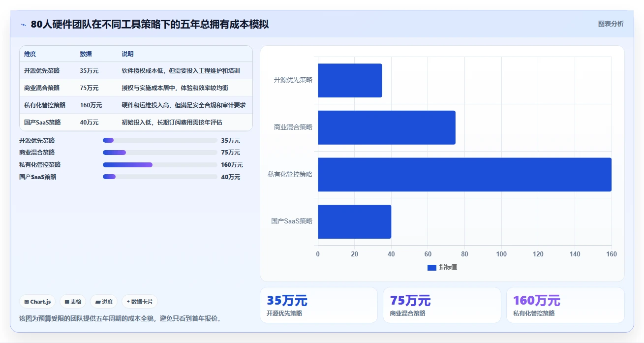Select the 私有化管控策略 table row cell
Viewport: 644px width, 343px height.
45,105
